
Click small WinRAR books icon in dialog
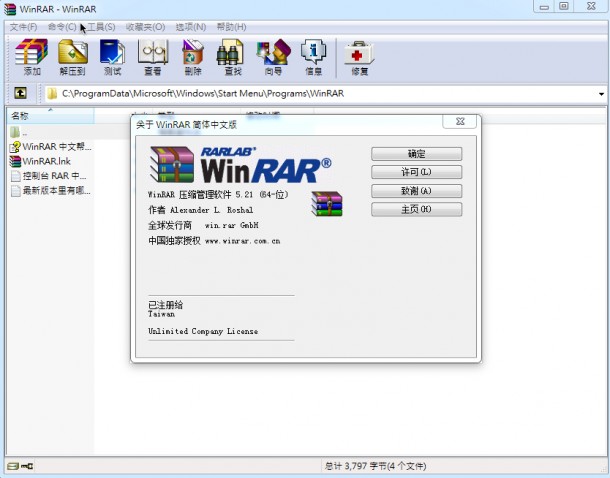327,203
